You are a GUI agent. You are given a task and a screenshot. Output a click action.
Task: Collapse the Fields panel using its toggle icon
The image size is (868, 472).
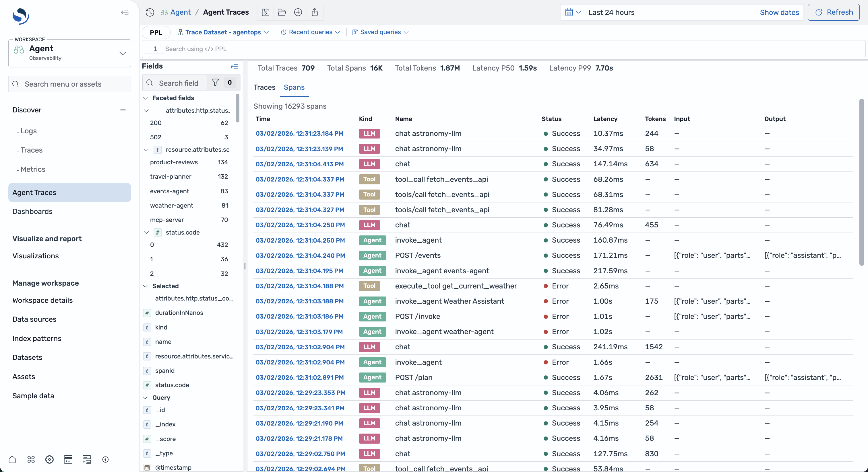point(235,66)
